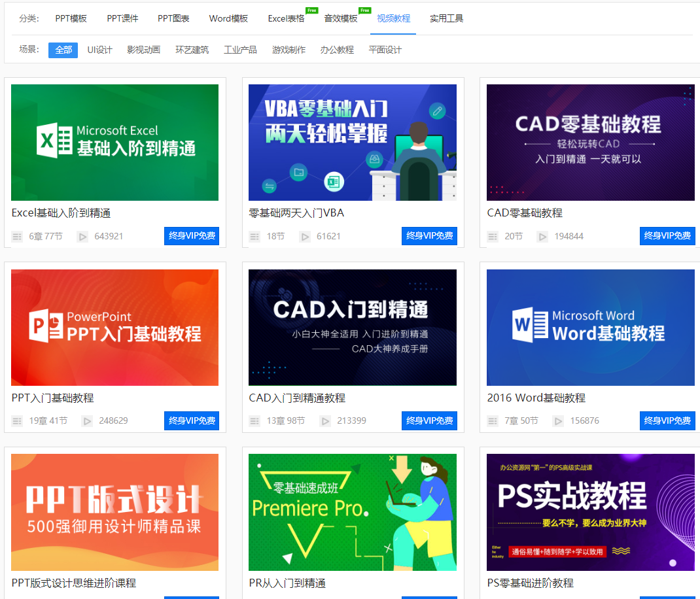700x599 pixels.
Task: Click the PPT版式设计思维进阶课程 title
Action: (x=74, y=583)
